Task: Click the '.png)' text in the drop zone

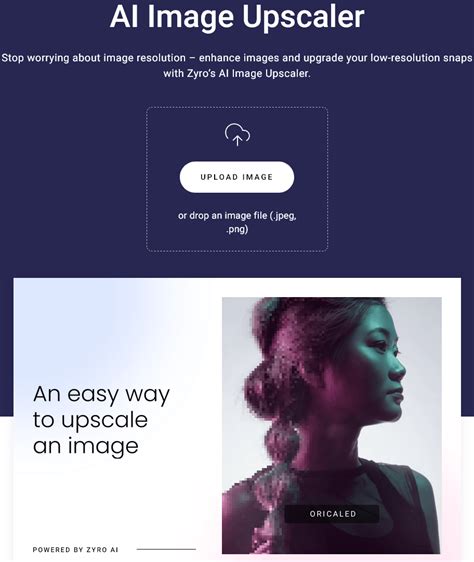Action: point(237,229)
